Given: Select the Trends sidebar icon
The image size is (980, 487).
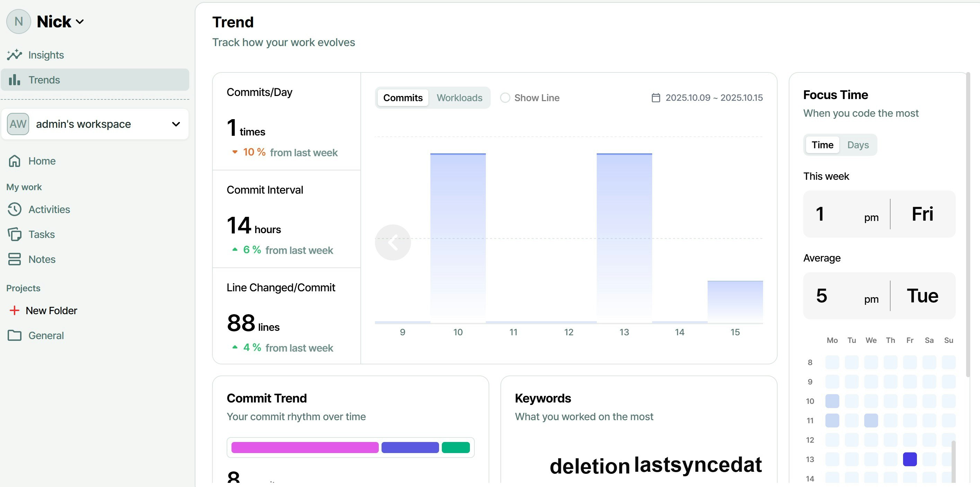Looking at the screenshot, I should point(14,80).
